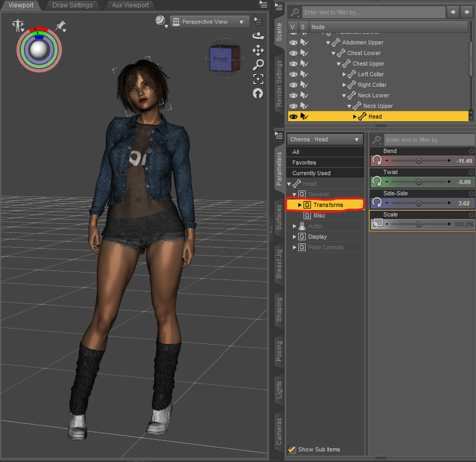This screenshot has height=462, width=476.
Task: Select the pan camera arrows icon
Action: pos(258,50)
